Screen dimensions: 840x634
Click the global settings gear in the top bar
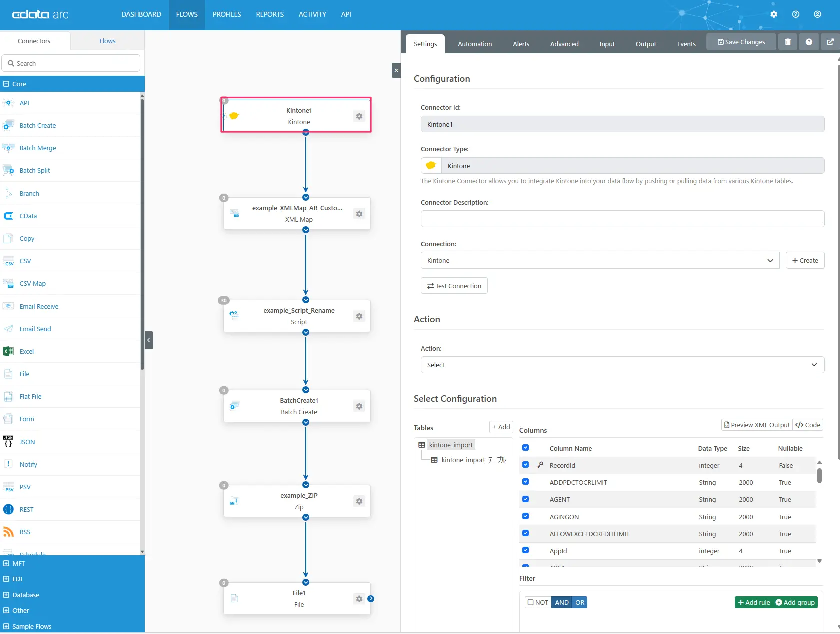pyautogui.click(x=774, y=14)
